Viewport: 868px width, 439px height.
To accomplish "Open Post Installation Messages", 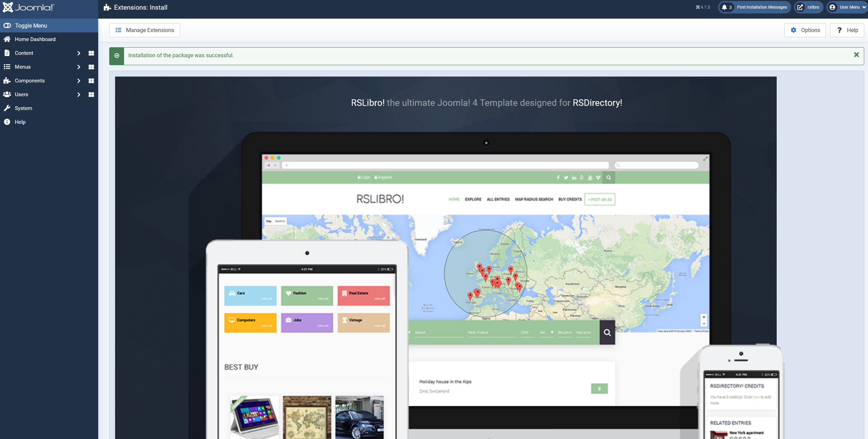I will tap(755, 7).
